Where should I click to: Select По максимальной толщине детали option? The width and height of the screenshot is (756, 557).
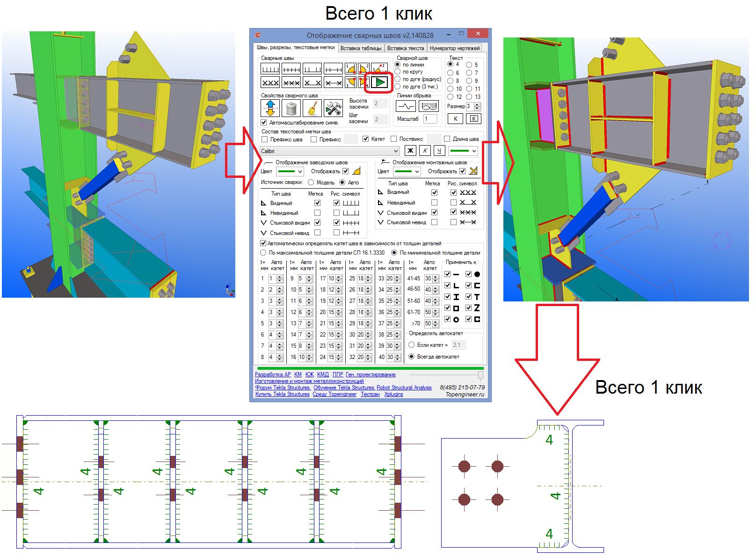coord(263,253)
